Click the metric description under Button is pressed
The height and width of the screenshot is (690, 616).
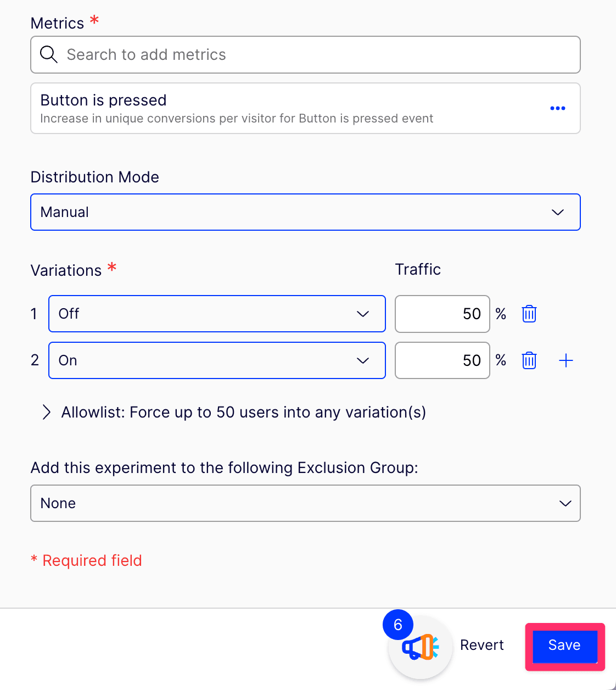point(237,119)
